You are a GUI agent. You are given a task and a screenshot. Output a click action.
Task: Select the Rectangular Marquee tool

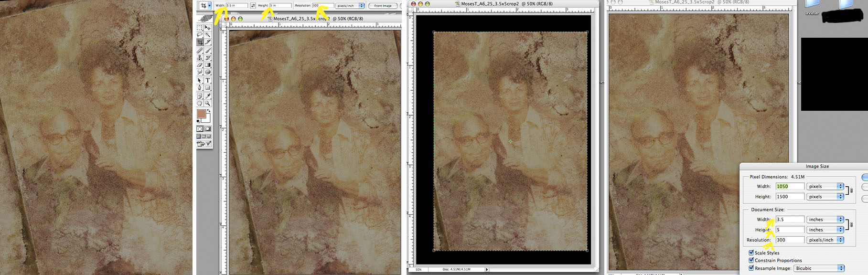tap(200, 28)
